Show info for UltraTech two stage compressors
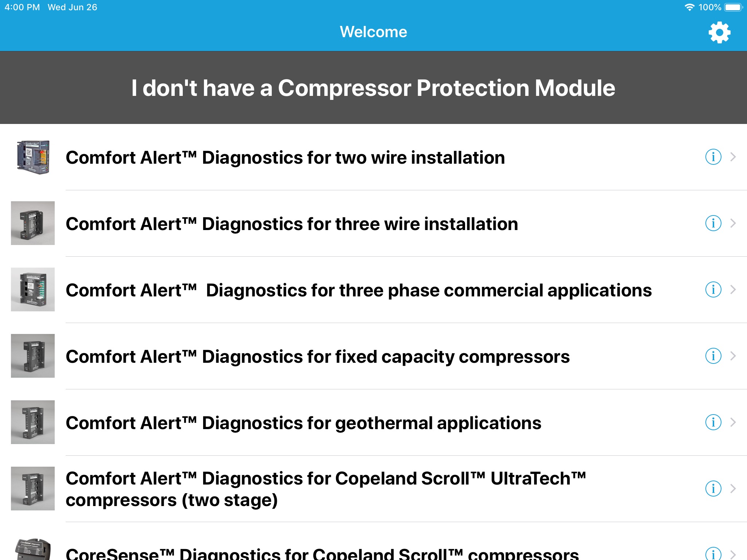This screenshot has height=560, width=747. (713, 489)
